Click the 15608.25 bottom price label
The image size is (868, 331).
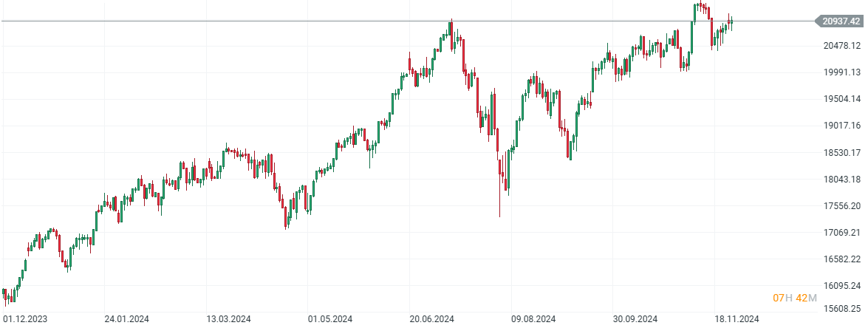pyautogui.click(x=841, y=310)
